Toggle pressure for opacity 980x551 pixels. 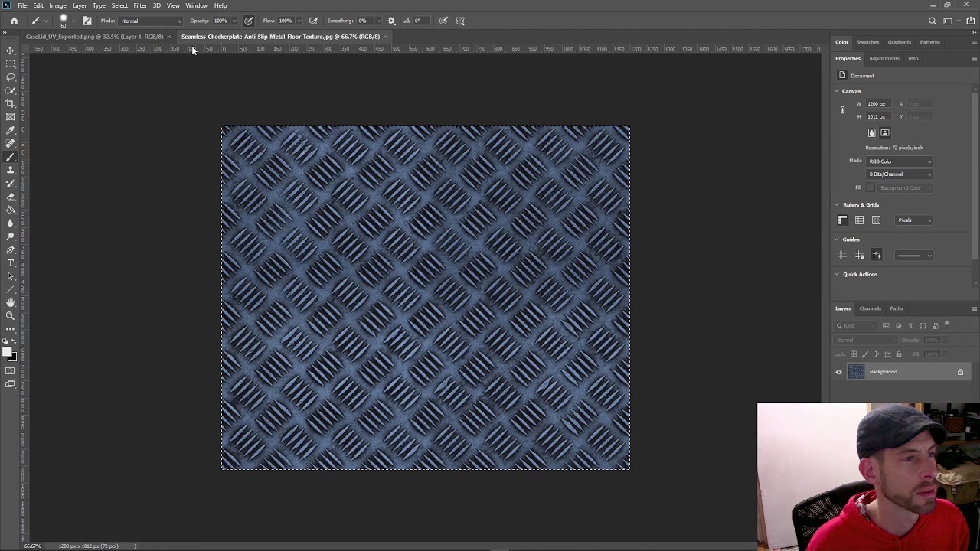[x=248, y=21]
